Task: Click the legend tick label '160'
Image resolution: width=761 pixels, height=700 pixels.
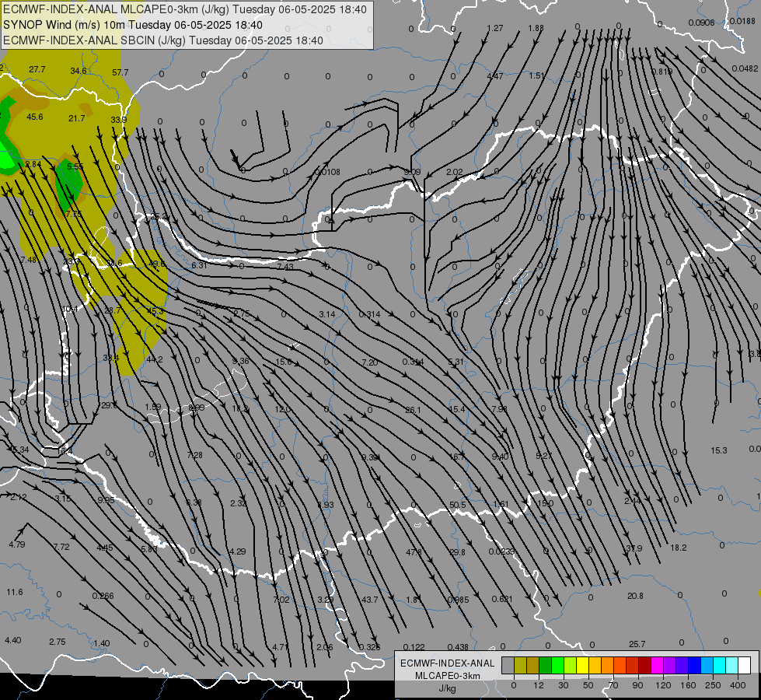Action: [x=688, y=685]
